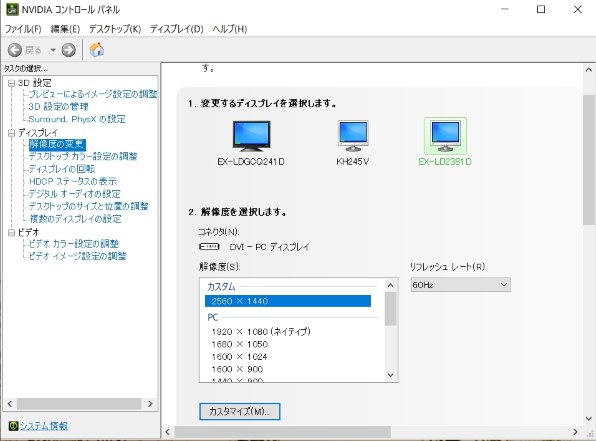The image size is (596, 441).
Task: Open プレビューによるイメージ設定の調整
Action: tap(93, 94)
